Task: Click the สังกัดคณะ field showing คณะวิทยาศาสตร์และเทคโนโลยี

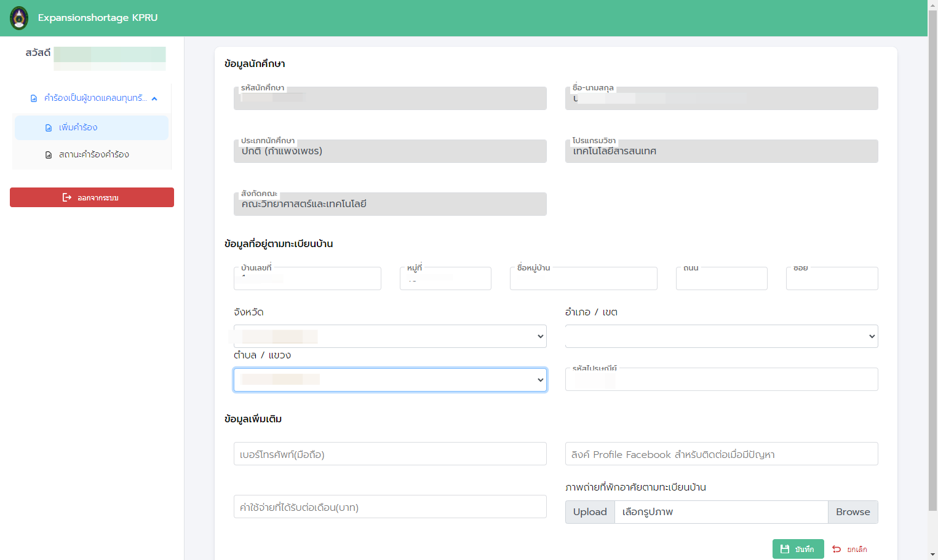Action: (x=390, y=204)
